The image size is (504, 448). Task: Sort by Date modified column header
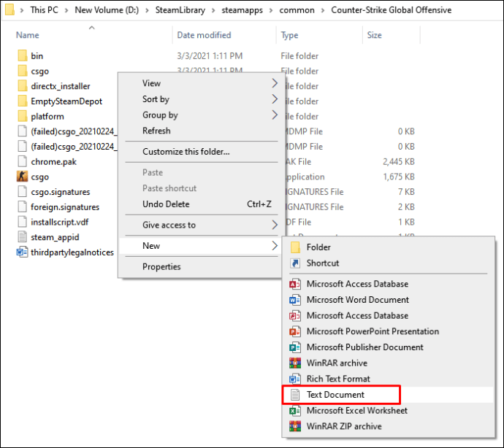[x=204, y=35]
